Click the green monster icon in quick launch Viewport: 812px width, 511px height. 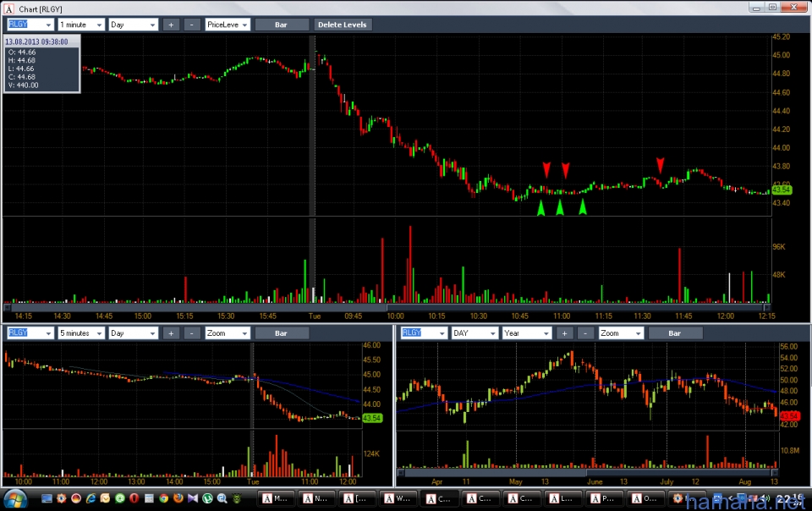point(237,498)
